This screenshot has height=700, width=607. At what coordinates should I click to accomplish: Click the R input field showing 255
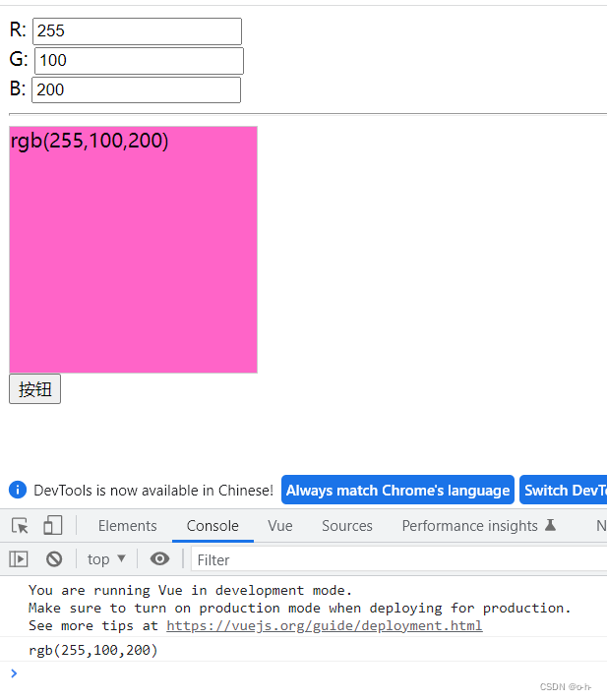point(137,31)
